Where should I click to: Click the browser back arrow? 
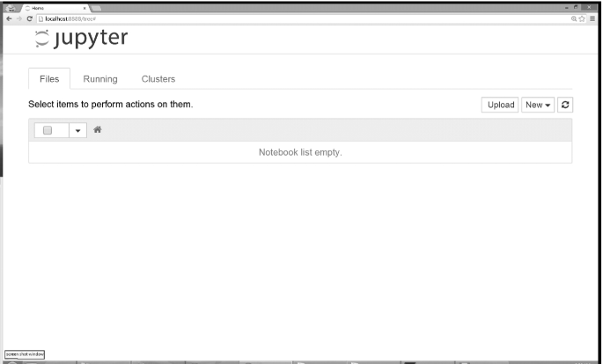(9, 18)
